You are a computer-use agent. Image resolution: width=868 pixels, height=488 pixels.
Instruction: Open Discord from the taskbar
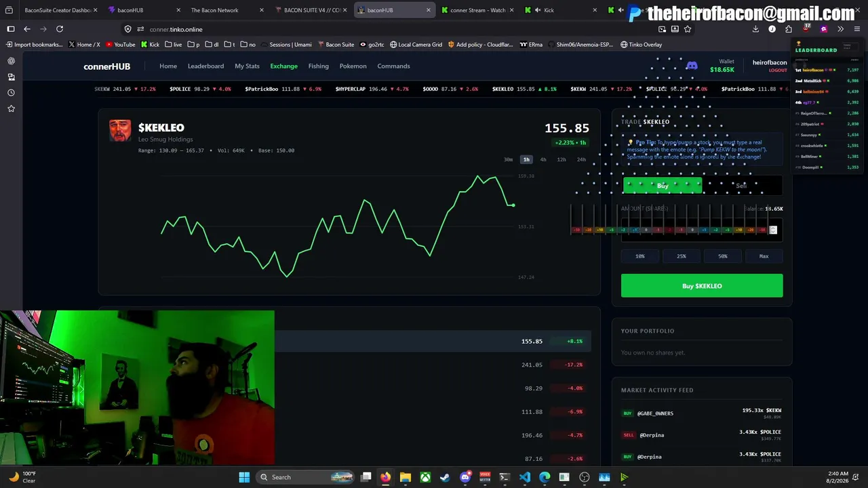pos(465,477)
